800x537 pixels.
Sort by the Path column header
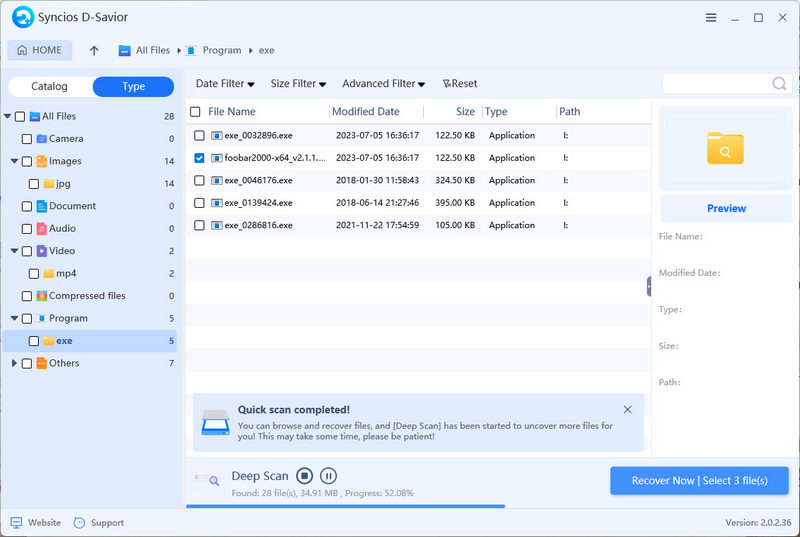pyautogui.click(x=569, y=112)
